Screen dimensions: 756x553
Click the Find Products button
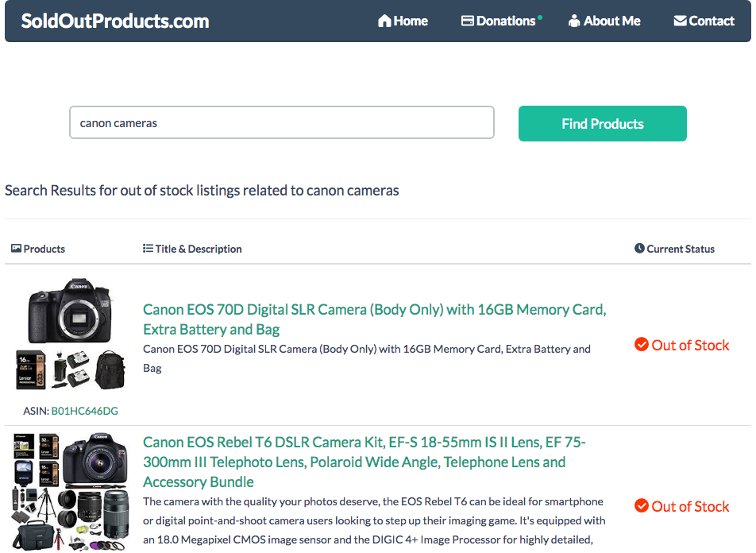click(602, 123)
